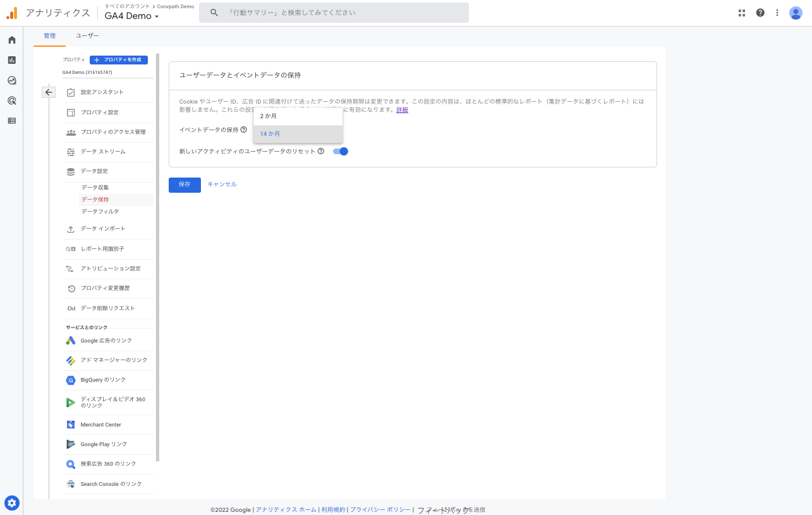Open Analytics Help via the question mark icon
This screenshot has width=812, height=515.
(x=760, y=13)
